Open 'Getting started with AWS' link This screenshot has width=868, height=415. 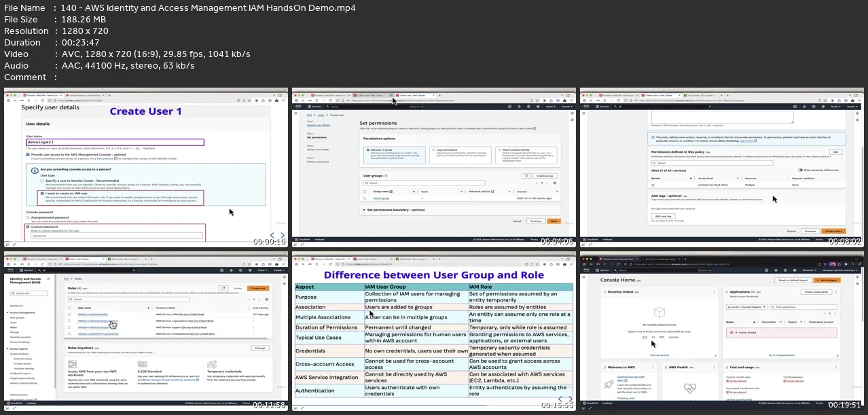(632, 378)
